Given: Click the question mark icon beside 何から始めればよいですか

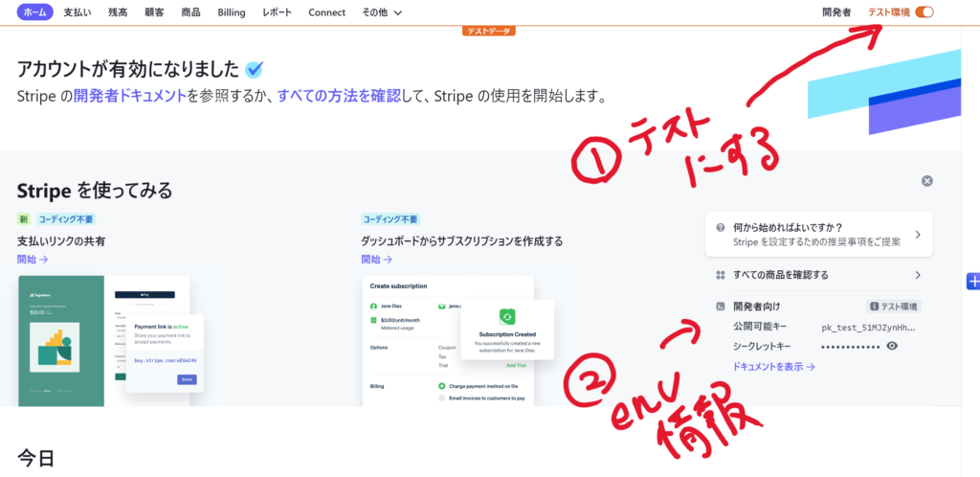Looking at the screenshot, I should coord(721,228).
